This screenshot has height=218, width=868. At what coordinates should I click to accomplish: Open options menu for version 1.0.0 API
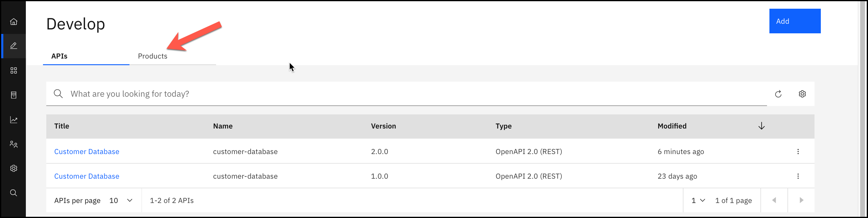(798, 176)
